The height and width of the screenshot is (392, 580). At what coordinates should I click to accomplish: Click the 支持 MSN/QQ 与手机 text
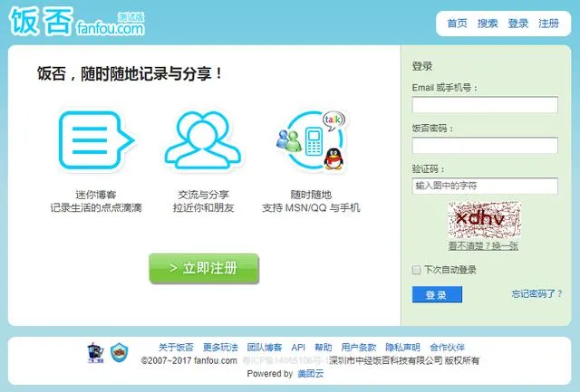(311, 207)
